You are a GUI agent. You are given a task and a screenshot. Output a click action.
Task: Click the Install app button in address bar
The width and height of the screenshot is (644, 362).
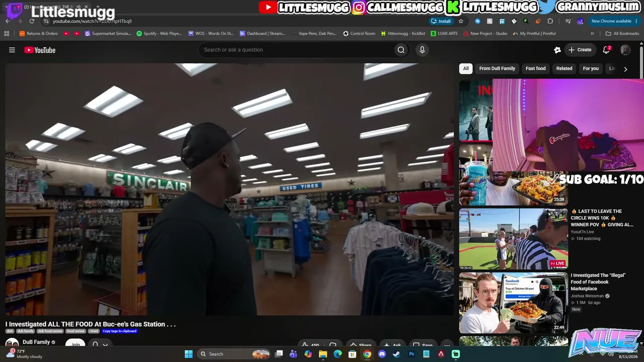tap(441, 21)
